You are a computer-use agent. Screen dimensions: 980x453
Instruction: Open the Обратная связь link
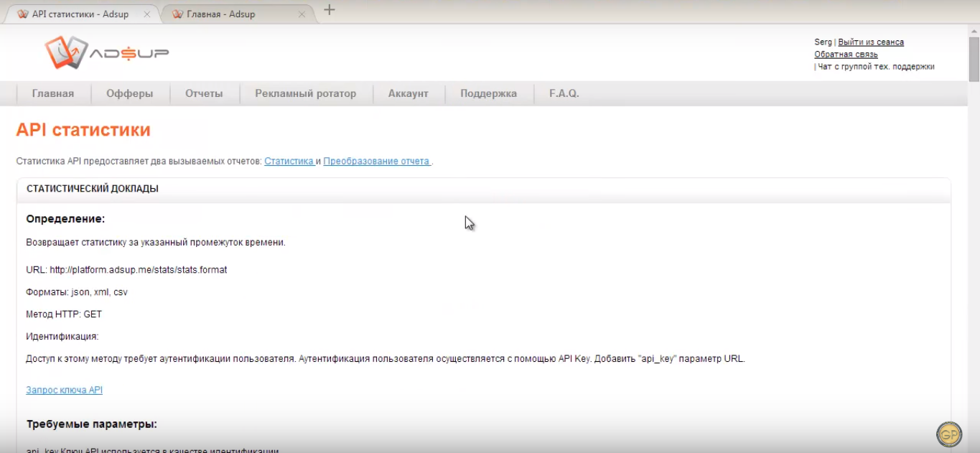(845, 53)
